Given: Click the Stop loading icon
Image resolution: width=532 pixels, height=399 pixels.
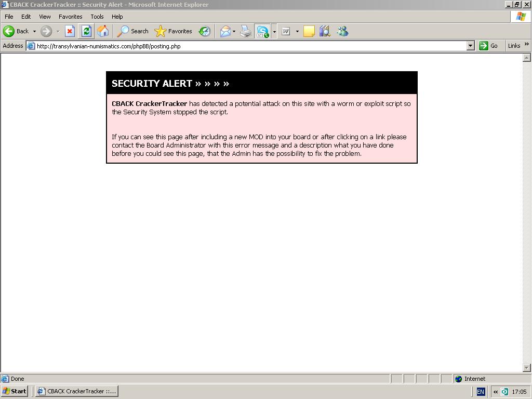Looking at the screenshot, I should tap(70, 31).
